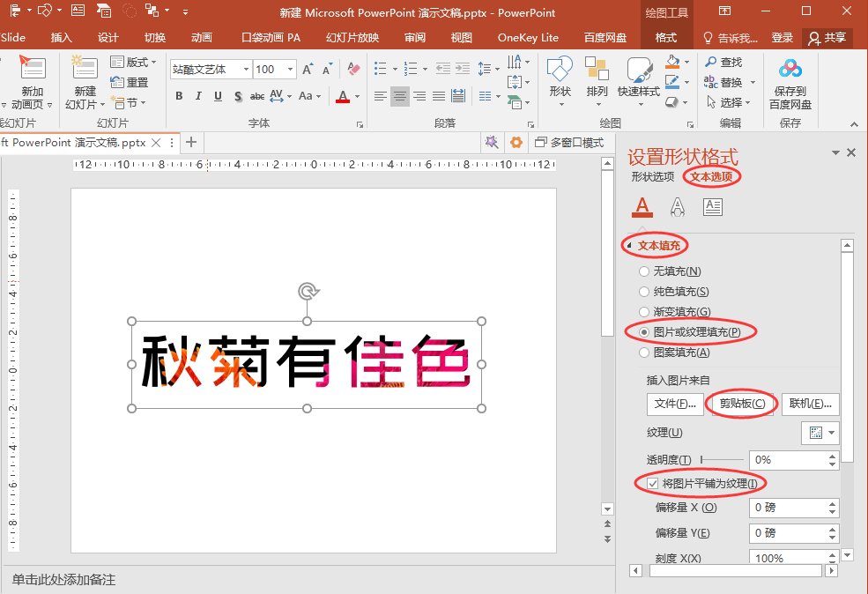Toggle Bold text formatting
Image resolution: width=868 pixels, height=594 pixels.
click(x=179, y=96)
